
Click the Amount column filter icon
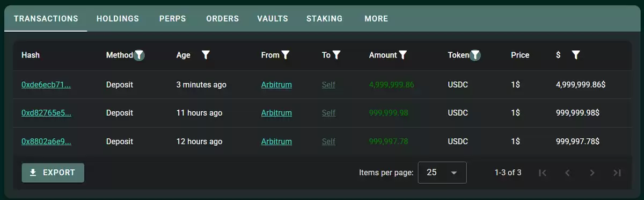403,55
